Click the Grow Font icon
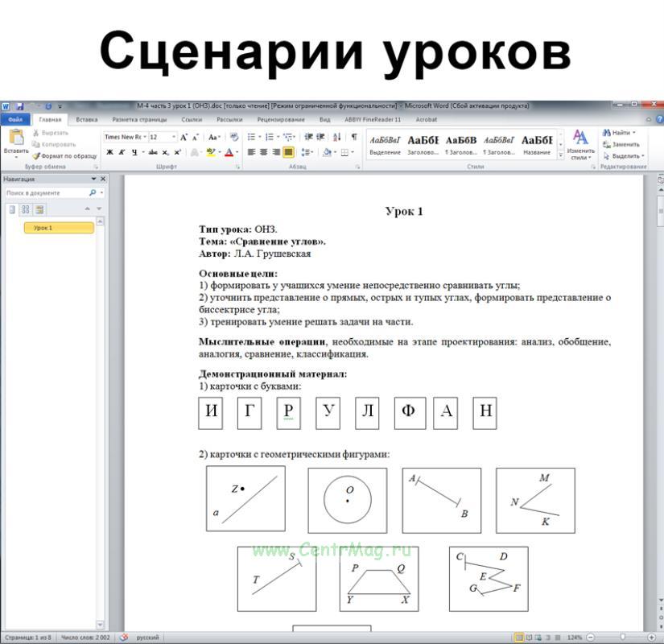This screenshot has height=644, width=664. (x=184, y=138)
